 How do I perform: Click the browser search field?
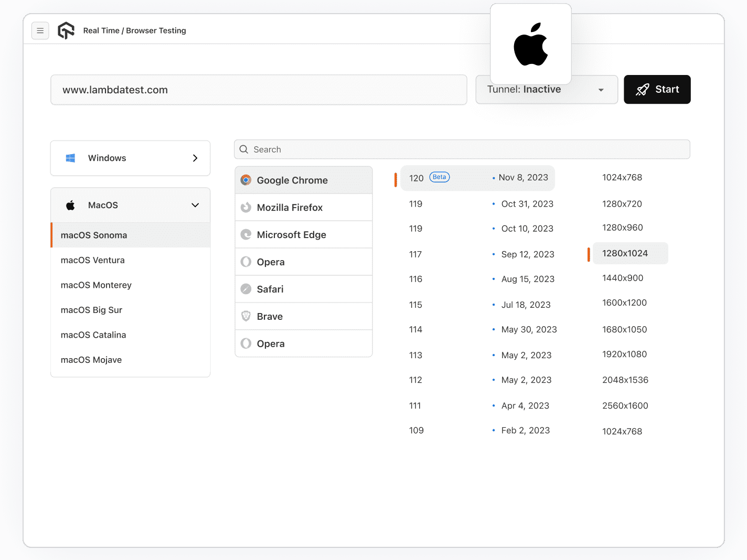point(462,149)
